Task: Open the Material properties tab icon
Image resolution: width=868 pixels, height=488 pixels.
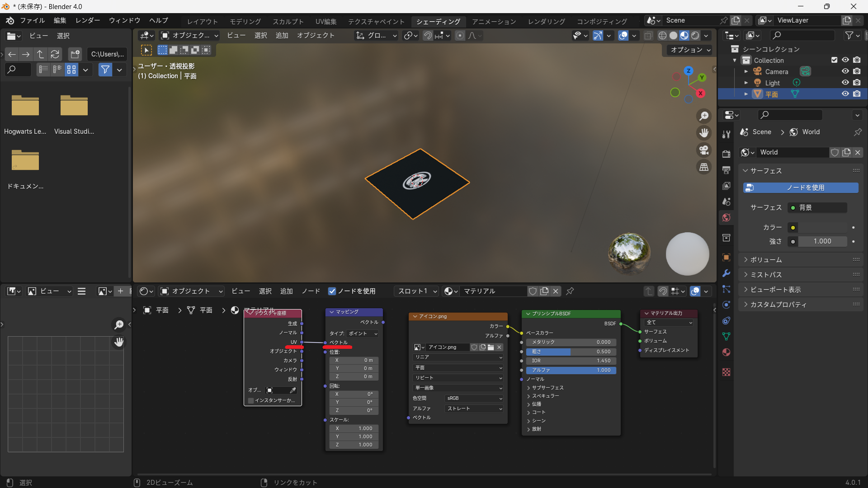Action: tap(726, 352)
